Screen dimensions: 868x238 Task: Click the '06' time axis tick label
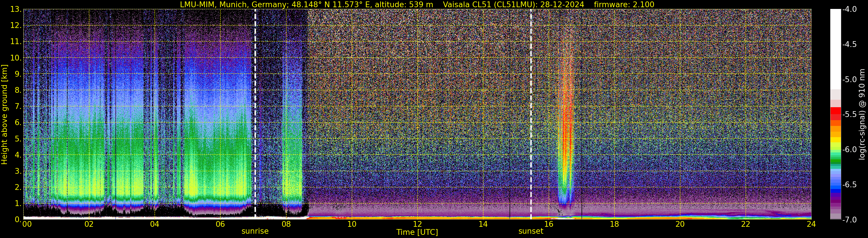tap(220, 224)
